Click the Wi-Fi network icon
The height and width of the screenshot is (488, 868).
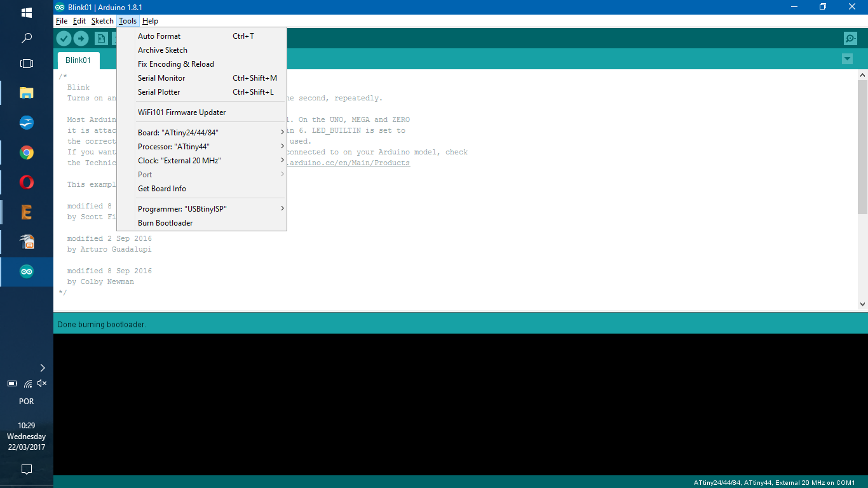27,384
